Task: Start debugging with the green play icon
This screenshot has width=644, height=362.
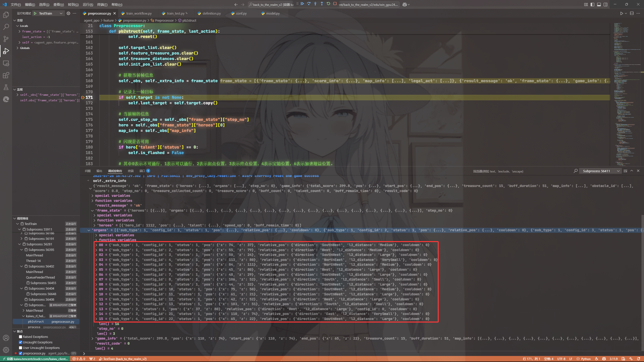Action: tap(35, 13)
